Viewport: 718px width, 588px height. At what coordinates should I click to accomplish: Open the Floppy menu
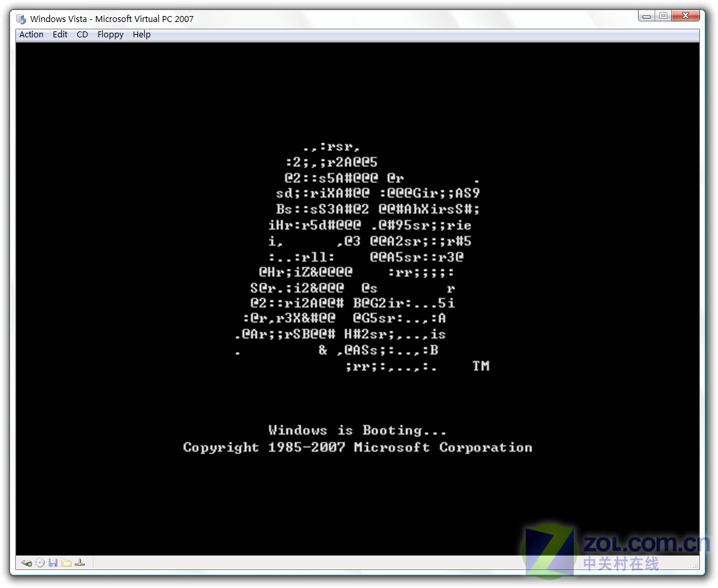point(110,35)
